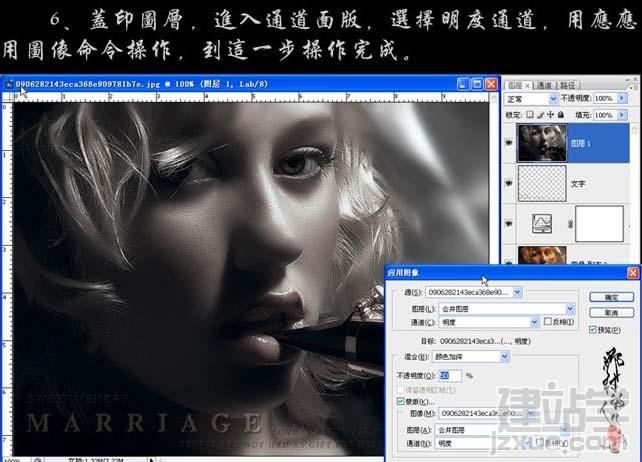This screenshot has height=462, width=642.
Task: Click the 文字 layer name
Action: tap(578, 184)
